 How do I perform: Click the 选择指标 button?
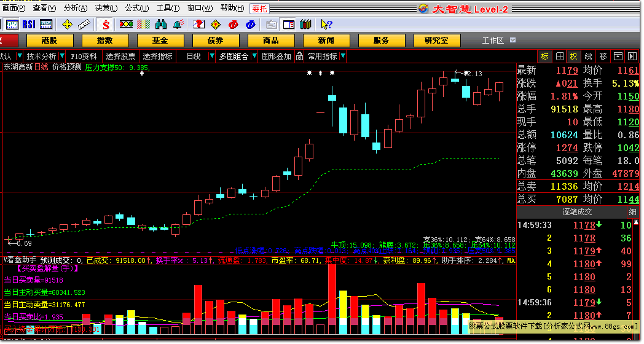click(x=158, y=57)
